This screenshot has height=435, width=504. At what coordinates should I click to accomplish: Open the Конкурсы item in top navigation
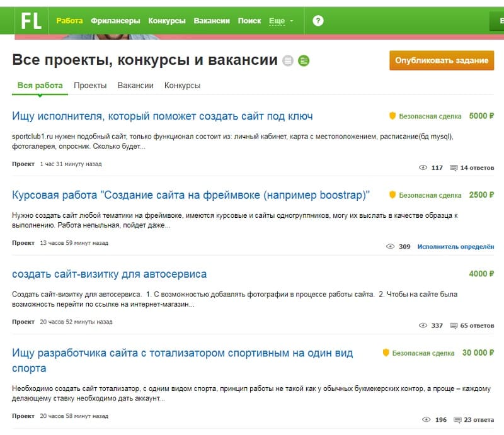tap(167, 21)
